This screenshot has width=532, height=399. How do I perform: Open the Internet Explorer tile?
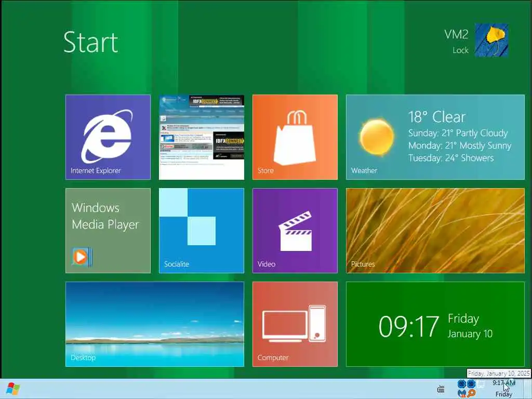click(108, 137)
